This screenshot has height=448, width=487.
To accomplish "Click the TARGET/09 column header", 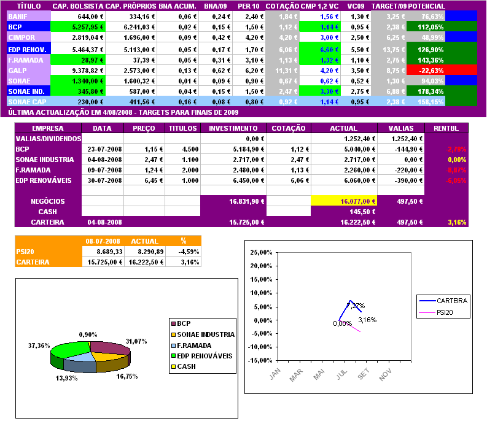I will click(x=389, y=6).
